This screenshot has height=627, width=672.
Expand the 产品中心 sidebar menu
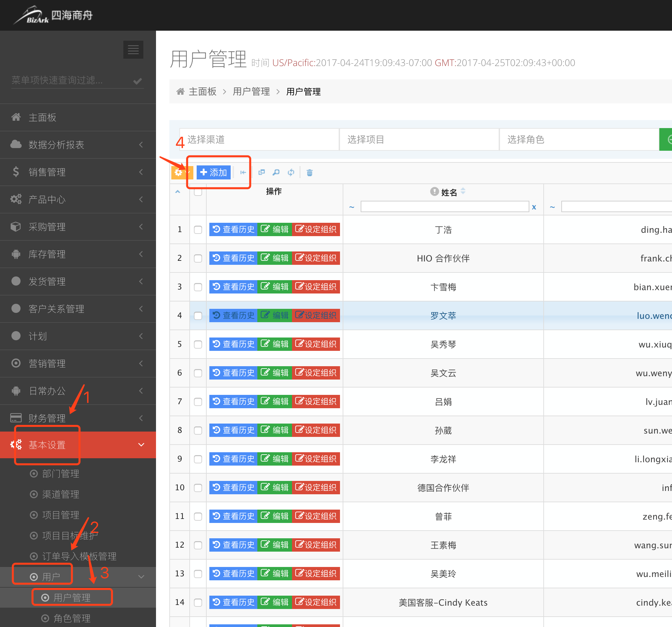pos(78,199)
